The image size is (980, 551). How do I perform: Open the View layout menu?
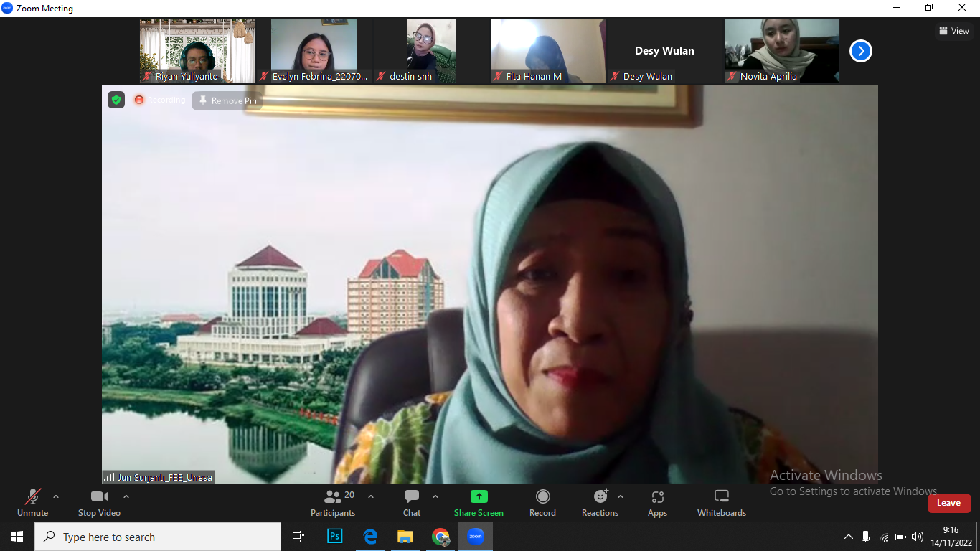954,31
